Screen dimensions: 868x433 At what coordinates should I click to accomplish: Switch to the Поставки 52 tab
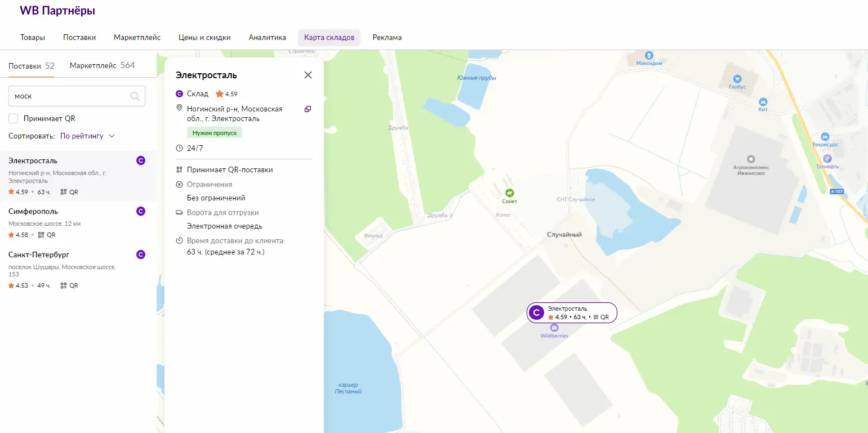click(x=32, y=65)
